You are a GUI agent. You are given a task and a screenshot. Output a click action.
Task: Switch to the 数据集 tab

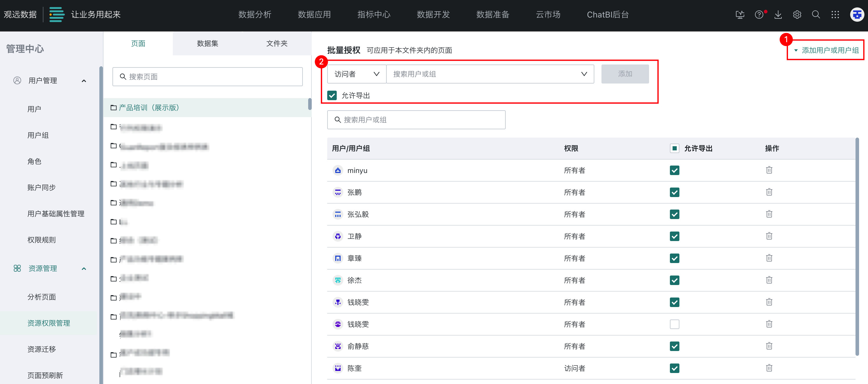207,43
